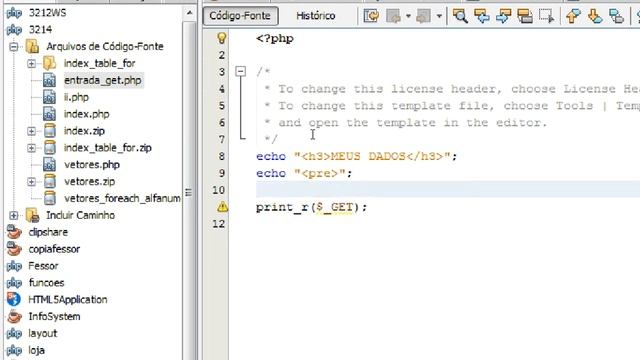Click the clipshare coffee cup icon
Image resolution: width=640 pixels, height=360 pixels.
[14, 232]
